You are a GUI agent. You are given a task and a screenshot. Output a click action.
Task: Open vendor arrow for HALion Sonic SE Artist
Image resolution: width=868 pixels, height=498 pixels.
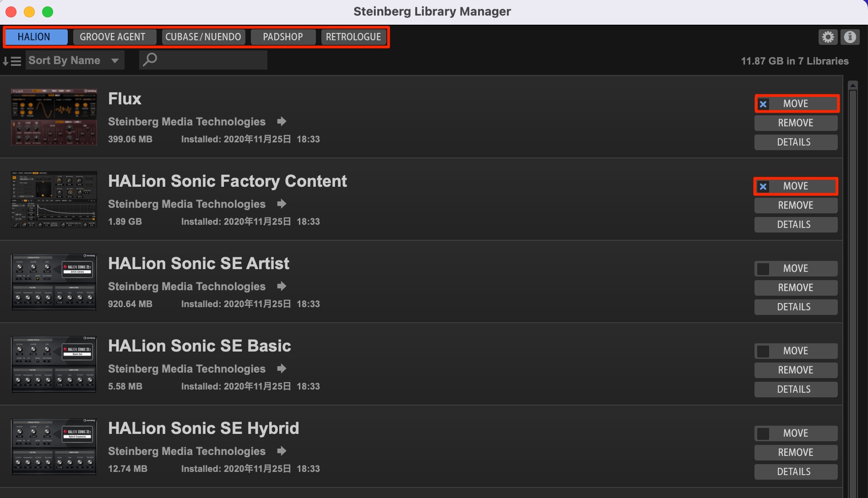tap(282, 286)
